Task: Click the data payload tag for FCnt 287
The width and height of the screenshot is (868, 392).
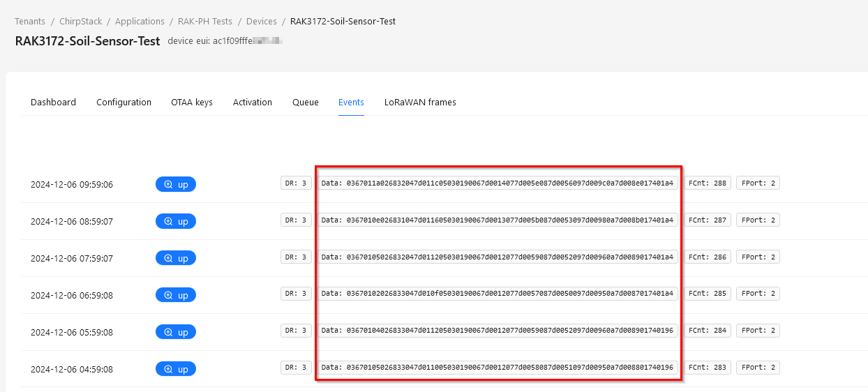Action: [x=497, y=220]
